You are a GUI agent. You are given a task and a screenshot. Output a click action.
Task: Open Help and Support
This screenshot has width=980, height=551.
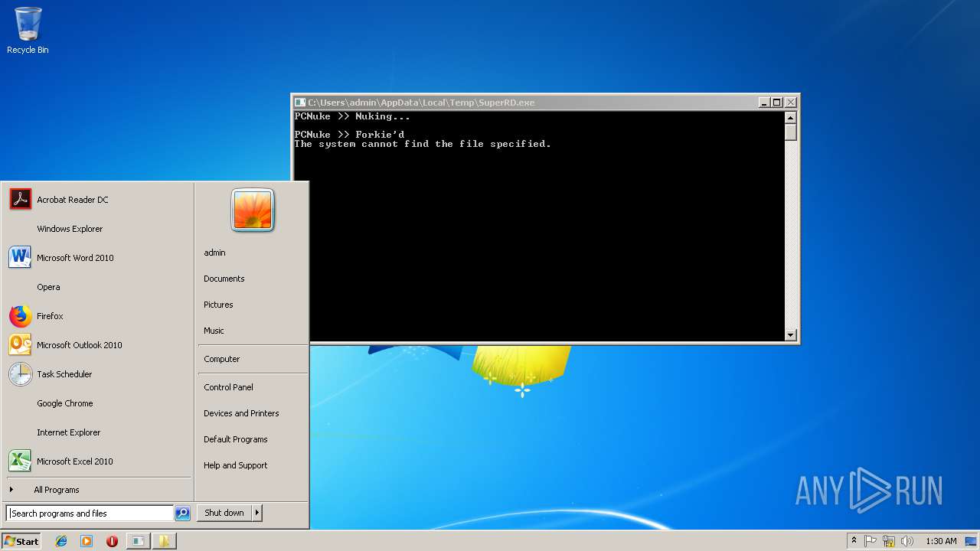point(253,465)
